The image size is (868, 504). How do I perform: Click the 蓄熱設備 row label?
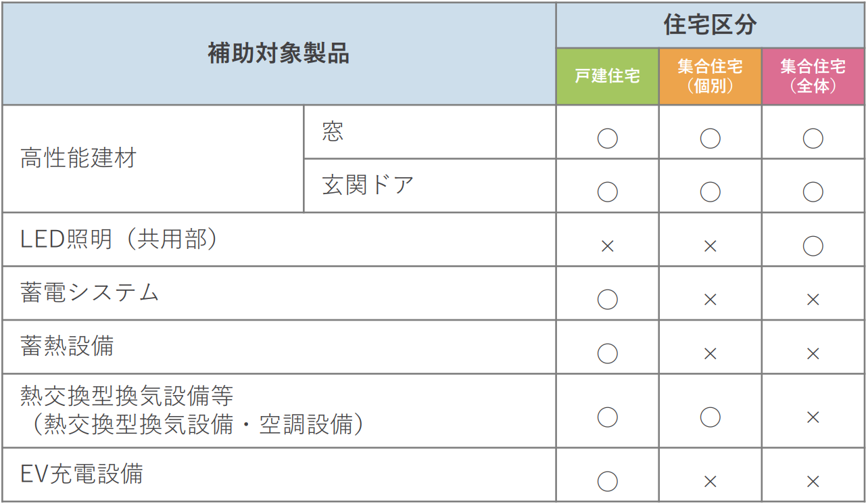click(x=67, y=346)
